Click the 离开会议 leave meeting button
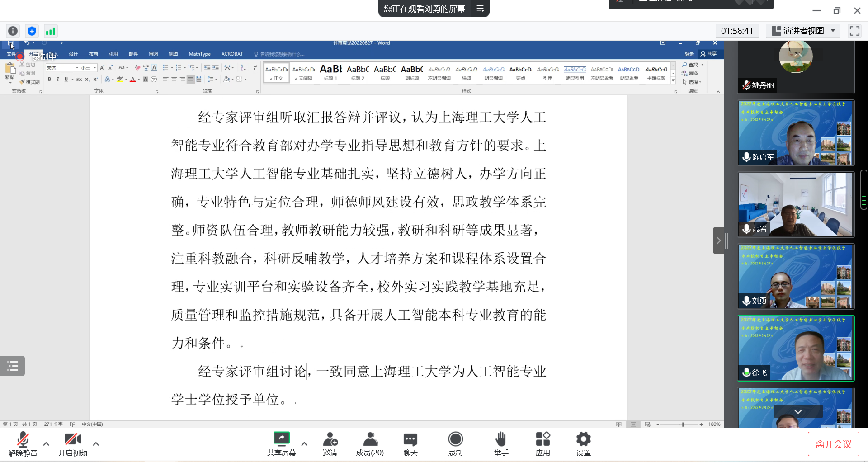Screen dimensions: 868x462 [833, 444]
